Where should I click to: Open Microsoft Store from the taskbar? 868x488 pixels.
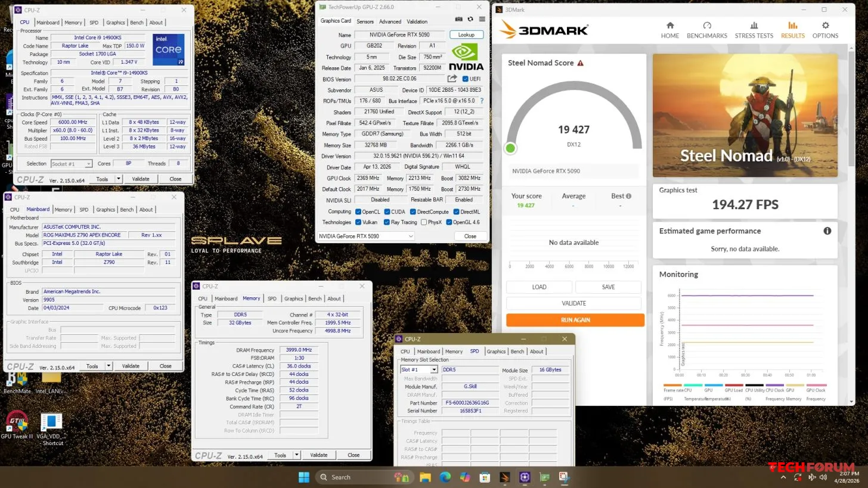pos(485,477)
